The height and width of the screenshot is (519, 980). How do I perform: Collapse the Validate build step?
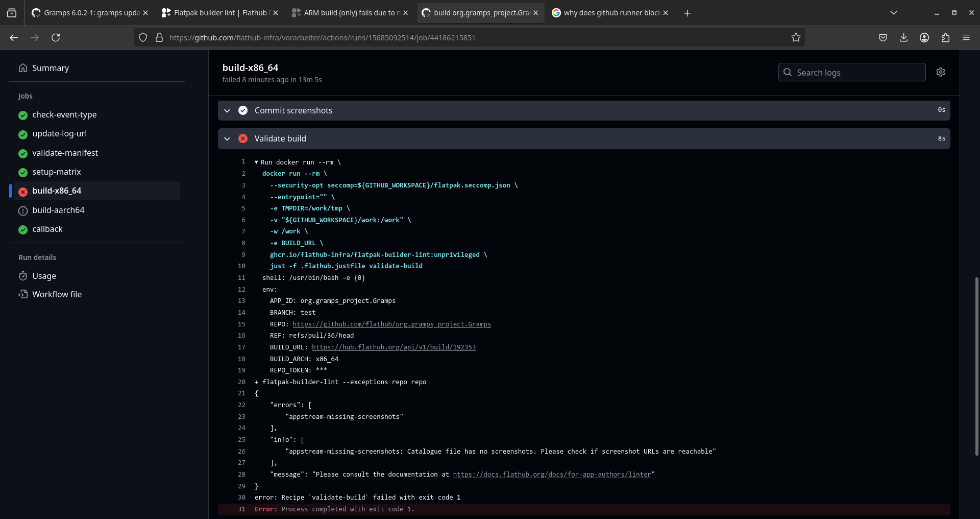tap(227, 139)
